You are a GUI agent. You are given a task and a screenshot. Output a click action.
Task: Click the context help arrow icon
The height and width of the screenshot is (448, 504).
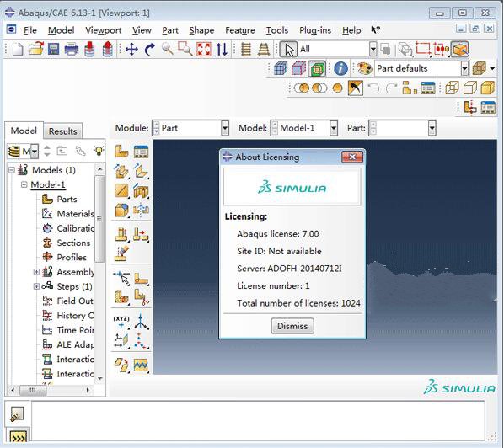375,30
